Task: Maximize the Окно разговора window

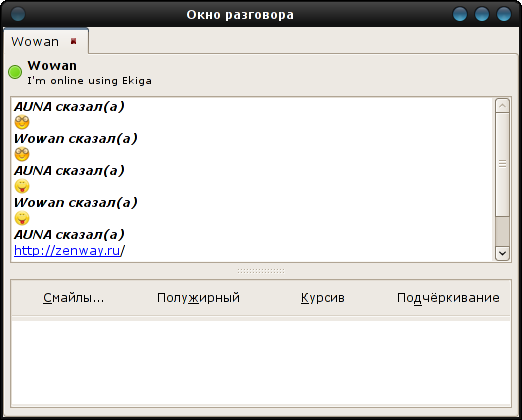Action: [482, 14]
